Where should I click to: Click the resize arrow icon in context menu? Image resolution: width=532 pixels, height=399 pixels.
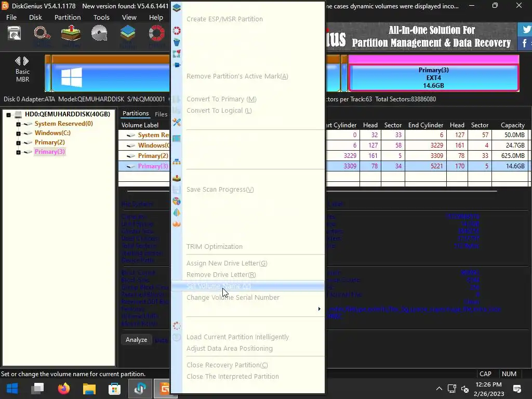click(x=177, y=54)
